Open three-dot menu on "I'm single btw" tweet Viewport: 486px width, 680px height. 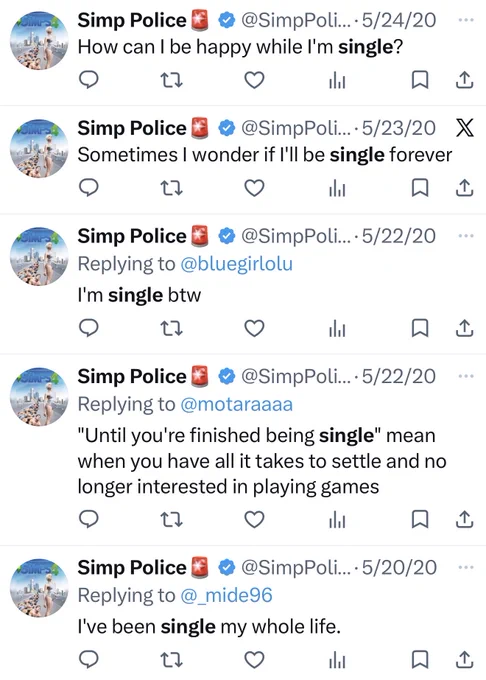point(466,236)
